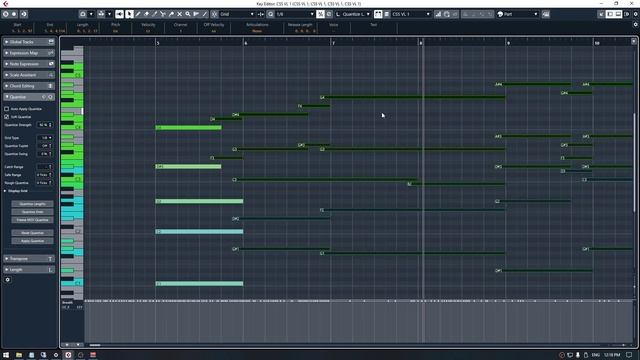Expand the Global Tracks section
The height and width of the screenshot is (360, 640).
29,42
